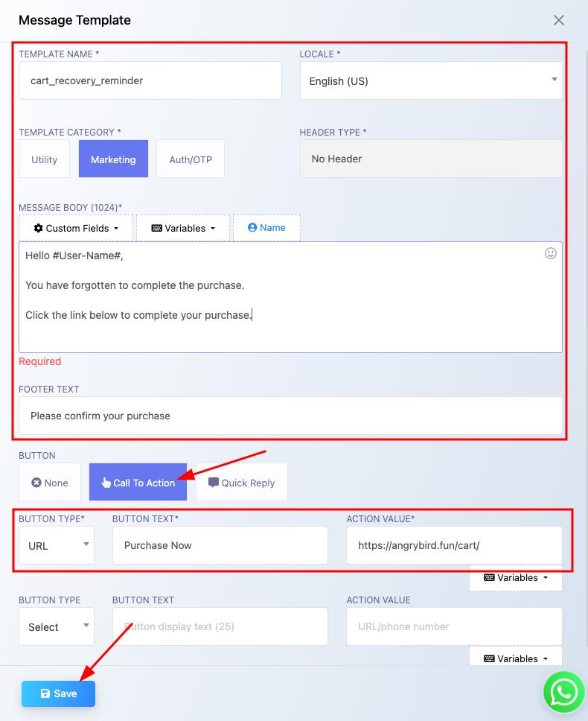Open the second Button Type Select dropdown
This screenshot has height=721, width=588.
(57, 627)
